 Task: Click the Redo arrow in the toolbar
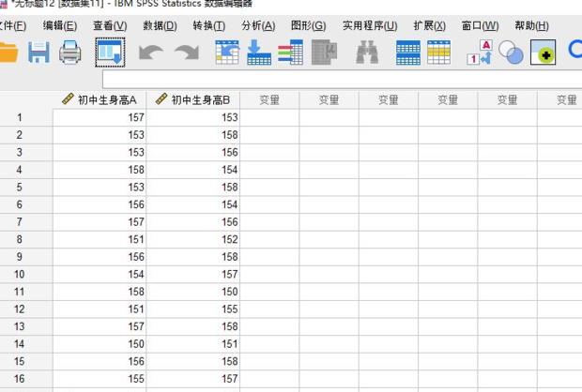[x=186, y=53]
